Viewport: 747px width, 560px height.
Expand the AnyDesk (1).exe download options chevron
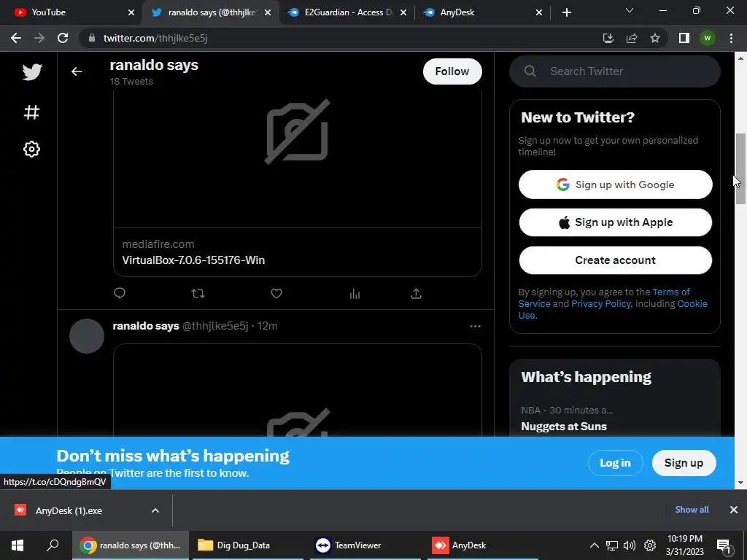(x=155, y=510)
